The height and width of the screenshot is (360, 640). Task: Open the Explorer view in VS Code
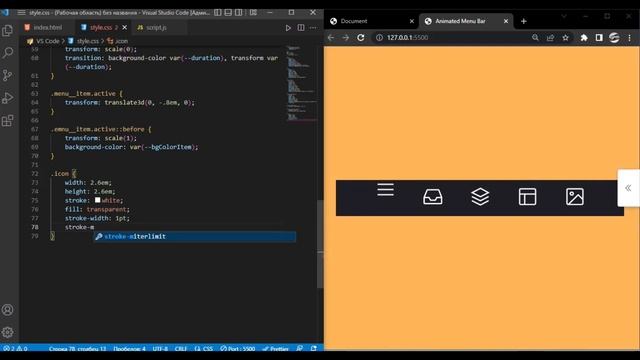(x=7, y=31)
